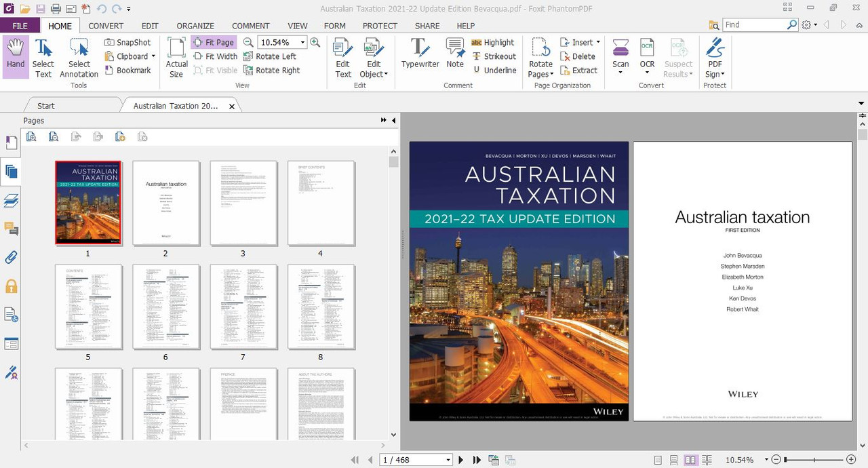Viewport: 868px width, 468px height.
Task: Extract pages from the document
Action: click(578, 70)
